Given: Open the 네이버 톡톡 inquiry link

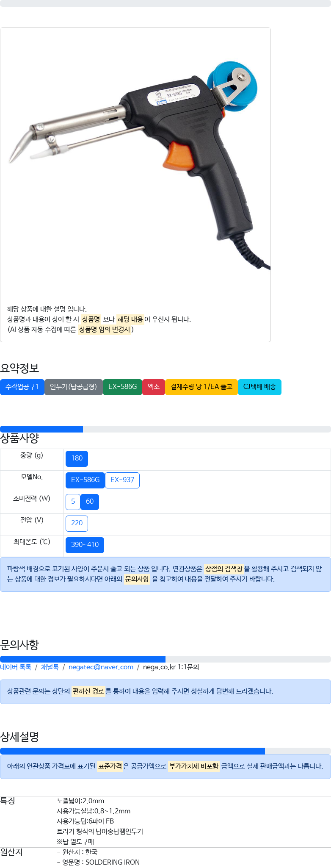Looking at the screenshot, I should point(16,667).
